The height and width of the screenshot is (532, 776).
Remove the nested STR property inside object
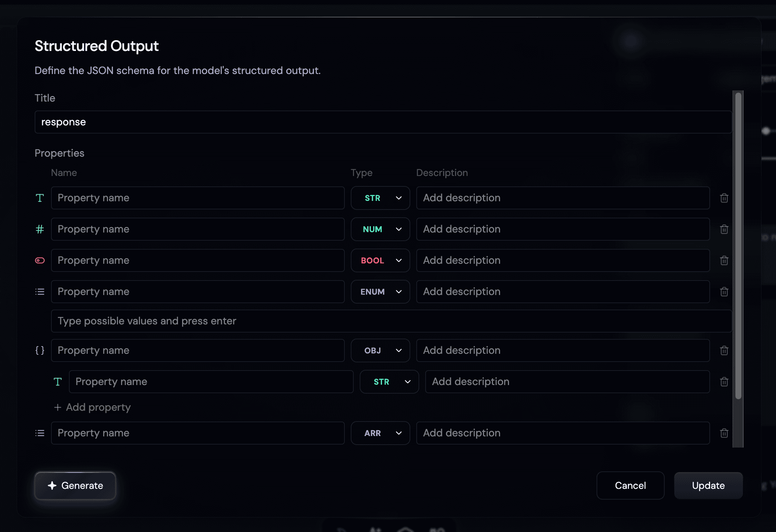724,382
